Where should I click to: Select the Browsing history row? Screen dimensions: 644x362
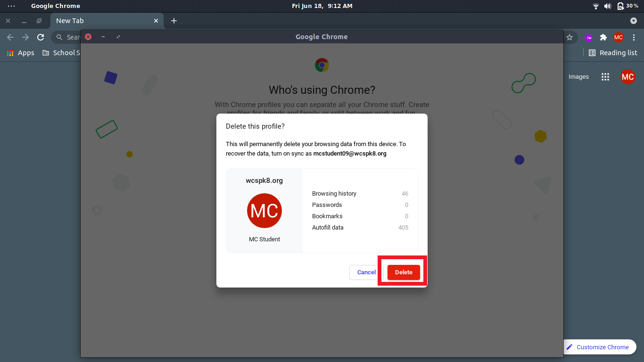pyautogui.click(x=360, y=194)
